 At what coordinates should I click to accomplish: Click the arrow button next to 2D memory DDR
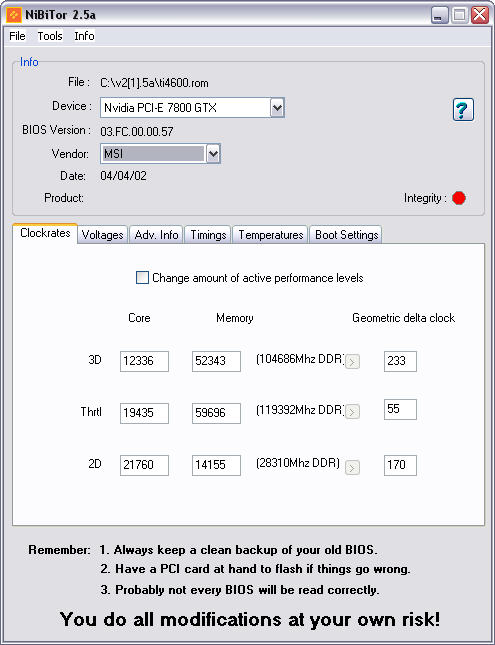(352, 467)
